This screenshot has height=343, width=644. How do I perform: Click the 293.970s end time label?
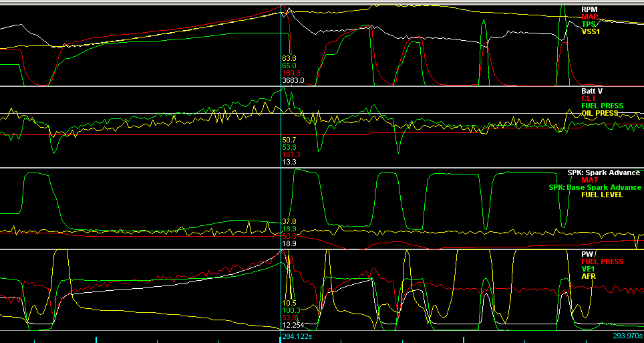pyautogui.click(x=627, y=337)
